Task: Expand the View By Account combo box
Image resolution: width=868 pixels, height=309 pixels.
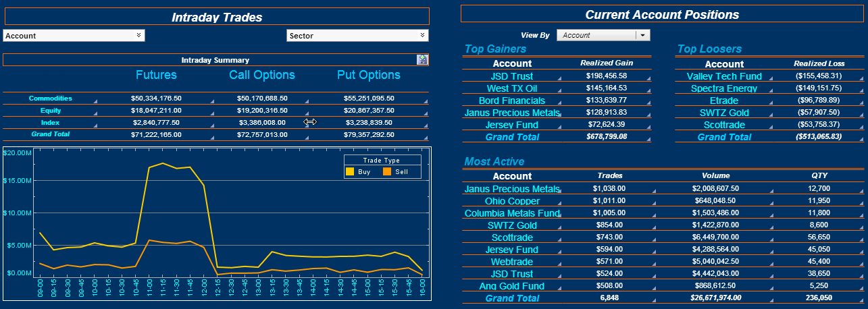Action: (603, 35)
